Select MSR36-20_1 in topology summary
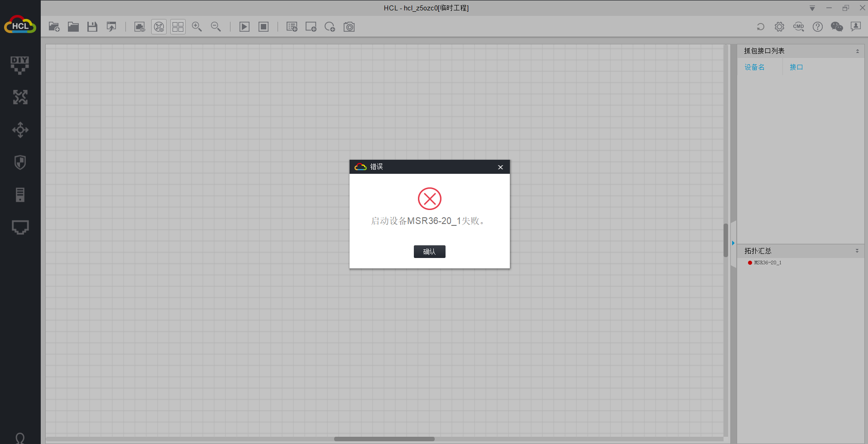868x444 pixels. tap(767, 263)
